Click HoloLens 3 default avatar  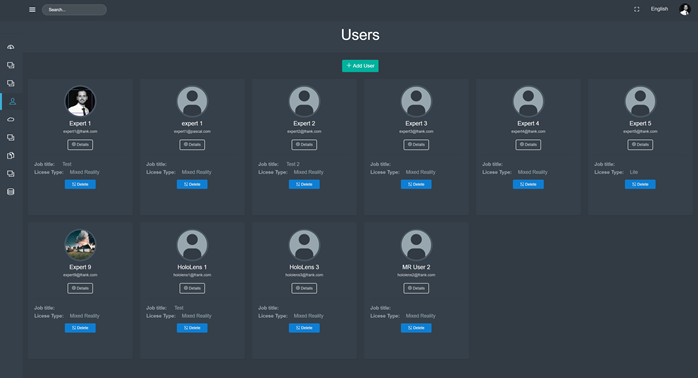click(304, 245)
